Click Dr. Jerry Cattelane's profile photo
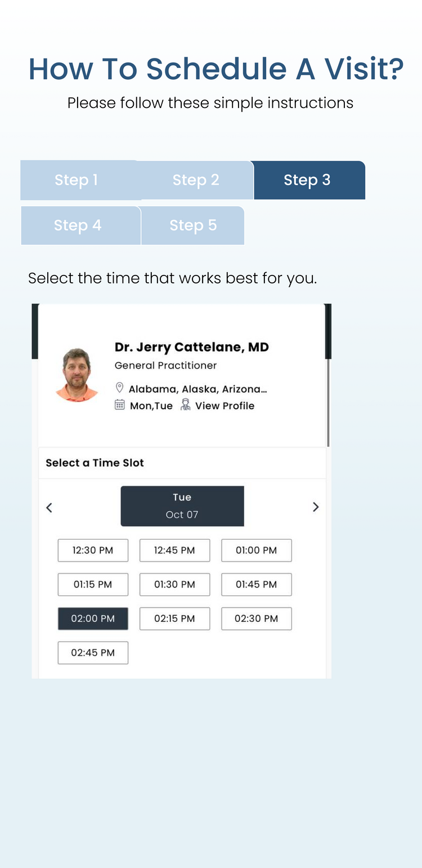The image size is (422, 868). (x=77, y=375)
